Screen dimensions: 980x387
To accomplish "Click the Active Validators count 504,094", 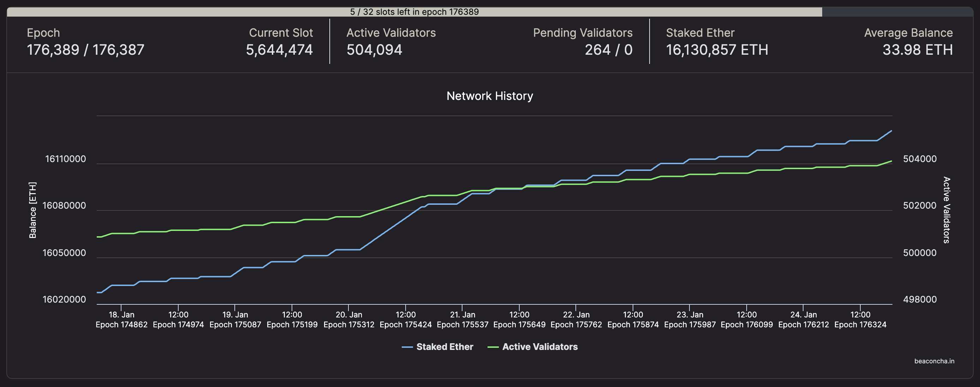I will point(374,50).
